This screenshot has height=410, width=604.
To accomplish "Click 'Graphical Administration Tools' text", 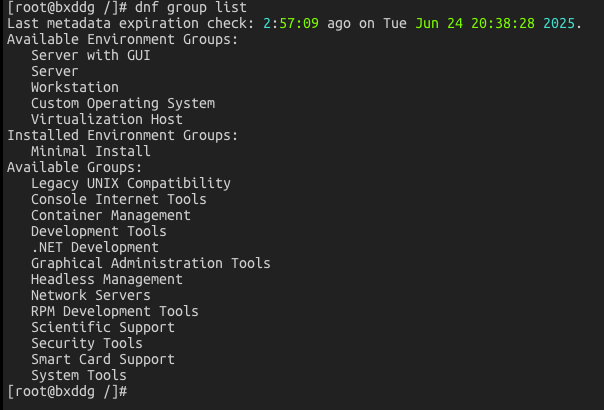I will coord(151,263).
